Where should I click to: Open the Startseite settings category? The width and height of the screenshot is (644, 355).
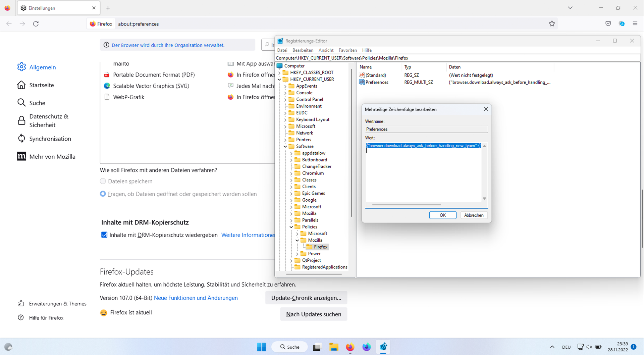tap(41, 85)
